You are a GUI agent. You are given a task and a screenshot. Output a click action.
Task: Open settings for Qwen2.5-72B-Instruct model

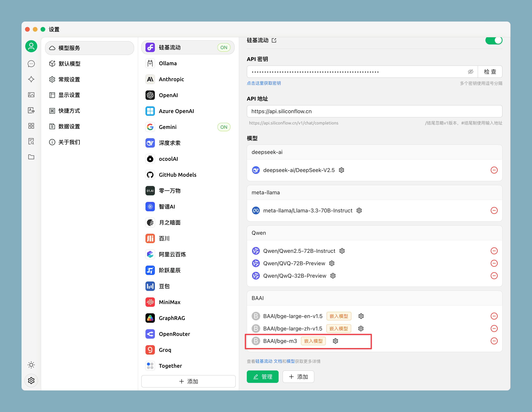pyautogui.click(x=342, y=251)
